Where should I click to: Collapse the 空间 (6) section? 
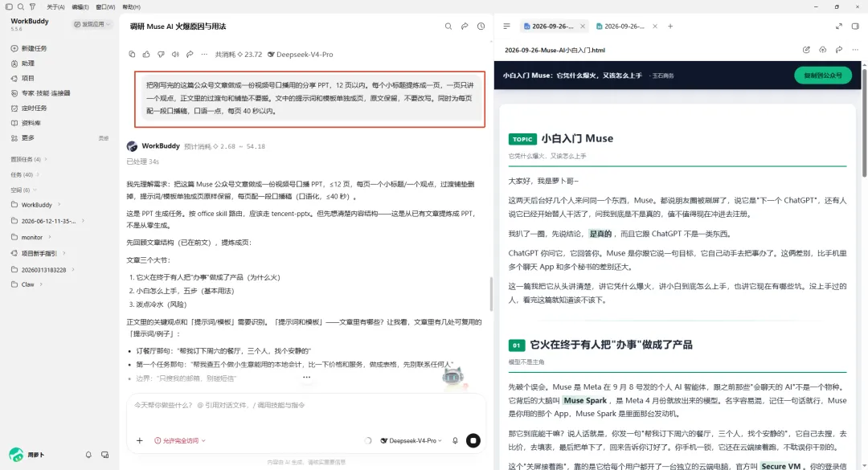(24, 190)
